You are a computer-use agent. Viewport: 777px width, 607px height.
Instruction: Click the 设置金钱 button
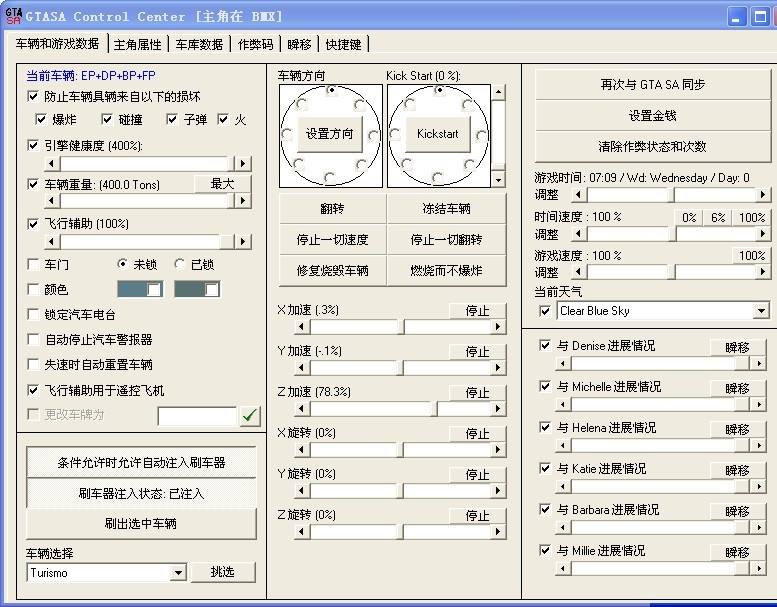click(653, 115)
